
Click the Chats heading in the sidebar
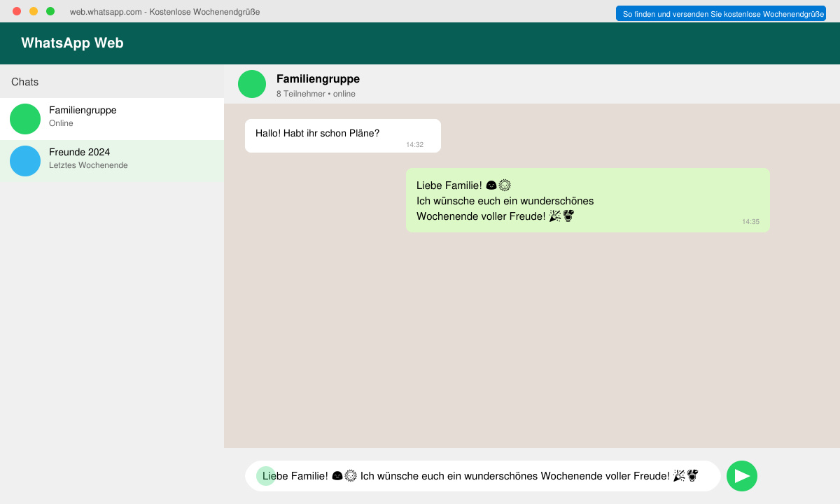[x=25, y=82]
